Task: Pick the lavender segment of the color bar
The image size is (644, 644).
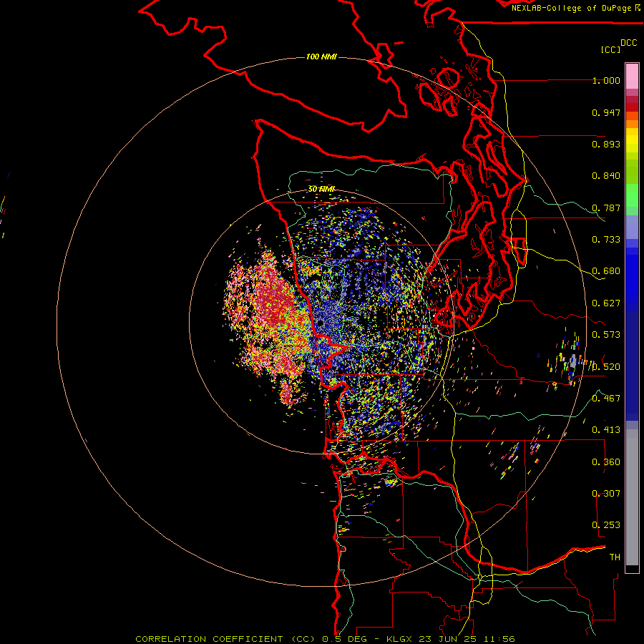Action: pos(632,227)
